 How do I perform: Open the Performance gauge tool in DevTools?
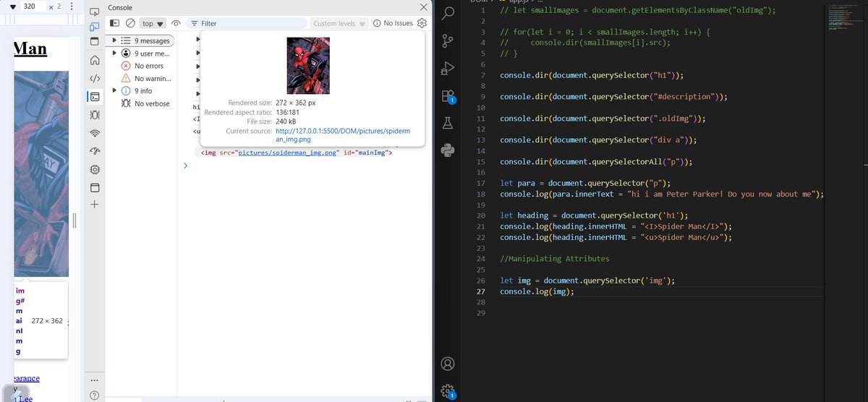coord(95,151)
